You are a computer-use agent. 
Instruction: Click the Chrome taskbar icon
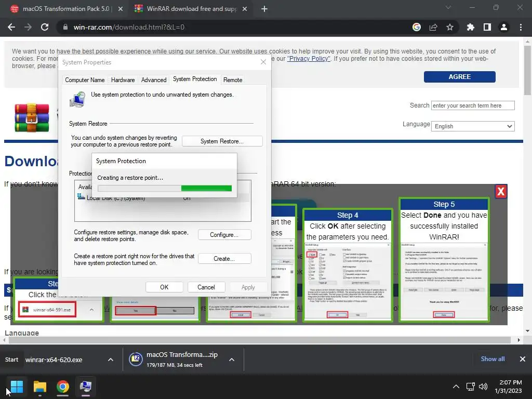click(63, 387)
